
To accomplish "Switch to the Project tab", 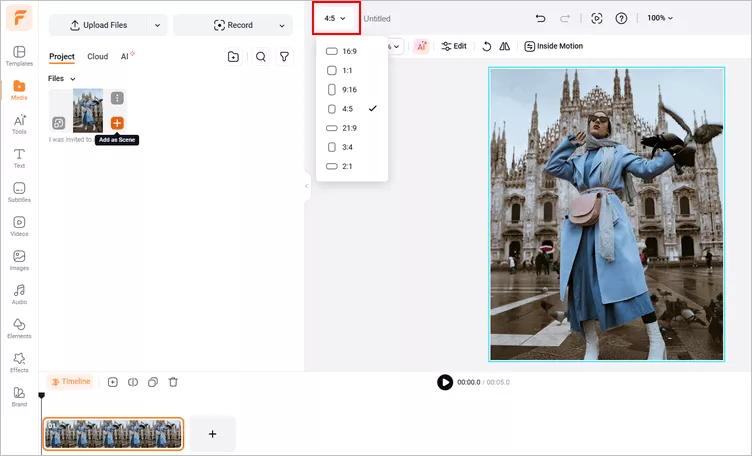I will [62, 57].
